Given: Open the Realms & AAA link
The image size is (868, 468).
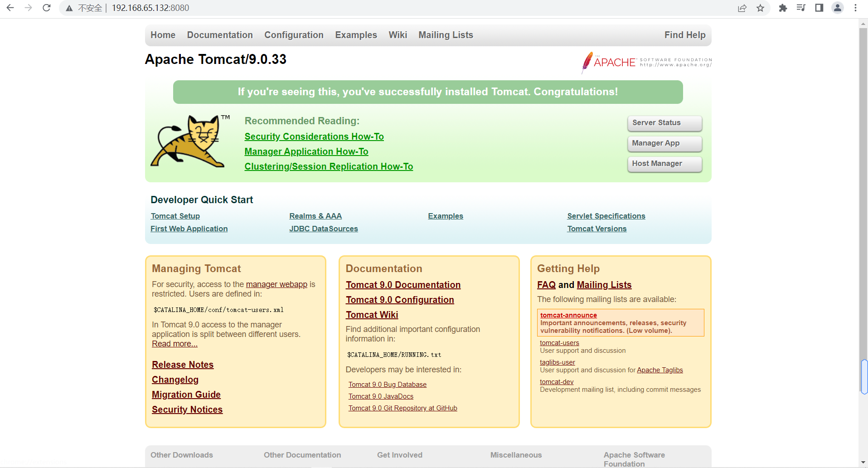Looking at the screenshot, I should [x=315, y=216].
